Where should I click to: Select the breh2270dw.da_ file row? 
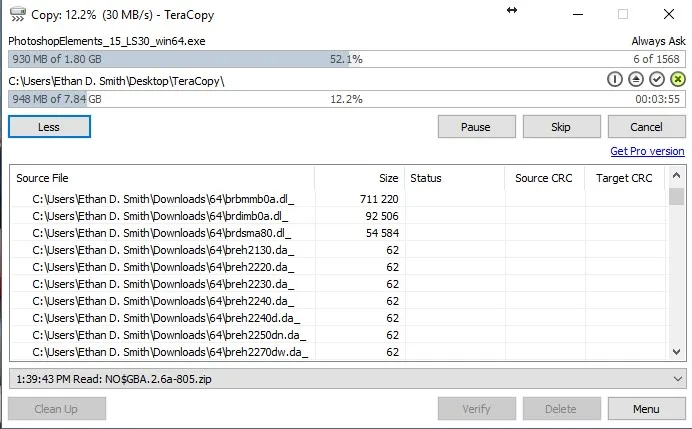tap(338, 352)
